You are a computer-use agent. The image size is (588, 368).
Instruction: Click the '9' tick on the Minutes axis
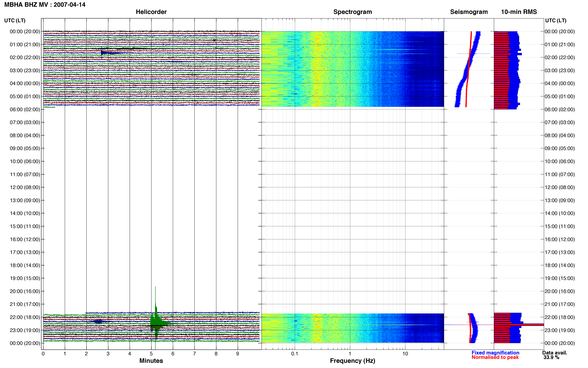point(238,354)
